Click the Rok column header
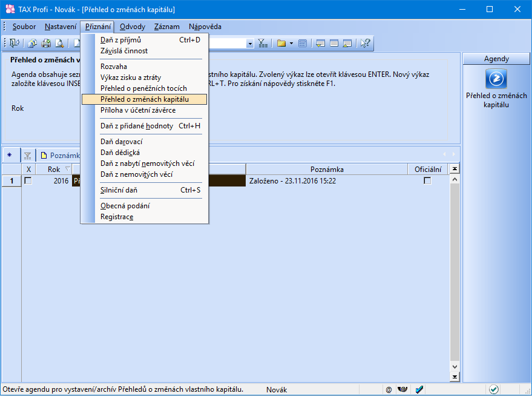Image resolution: width=532 pixels, height=396 pixels. 54,170
